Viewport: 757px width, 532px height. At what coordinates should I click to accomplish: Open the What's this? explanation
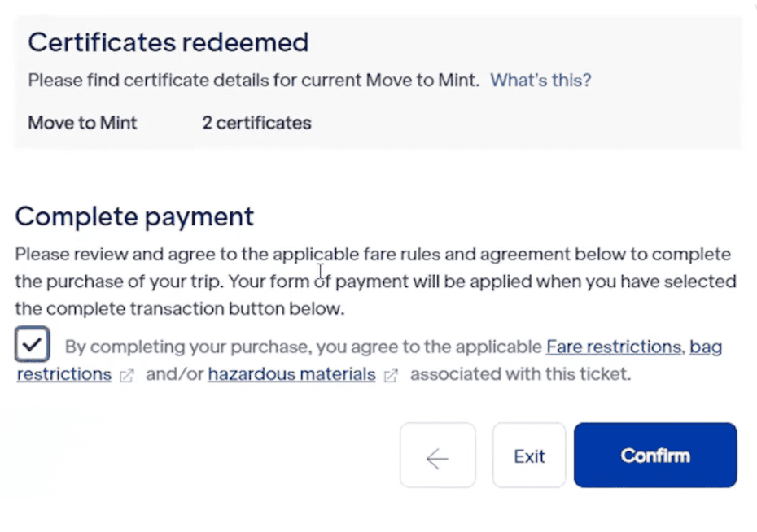(x=540, y=81)
